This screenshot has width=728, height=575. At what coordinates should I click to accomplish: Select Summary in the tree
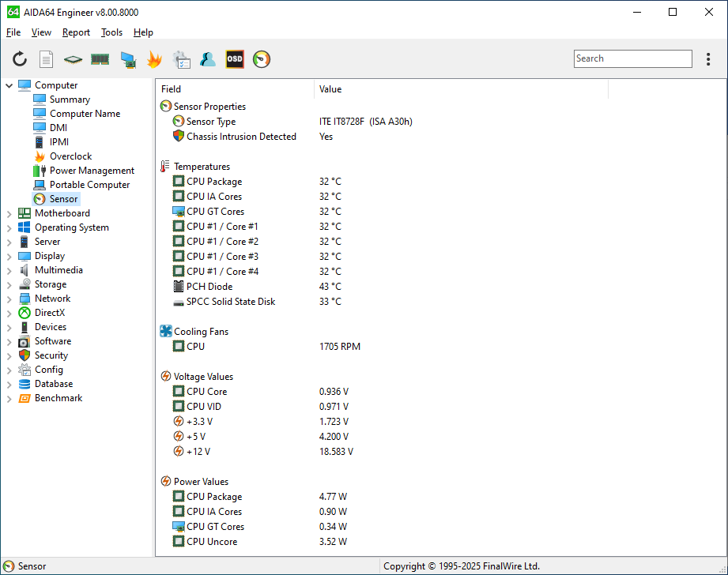[70, 100]
